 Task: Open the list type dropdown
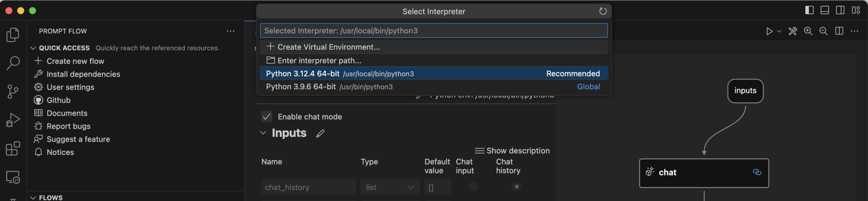click(390, 187)
